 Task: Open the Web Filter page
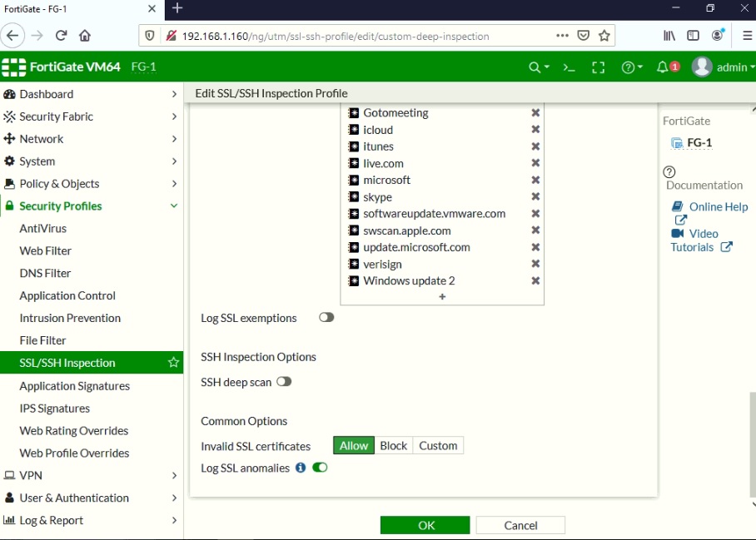tap(45, 250)
